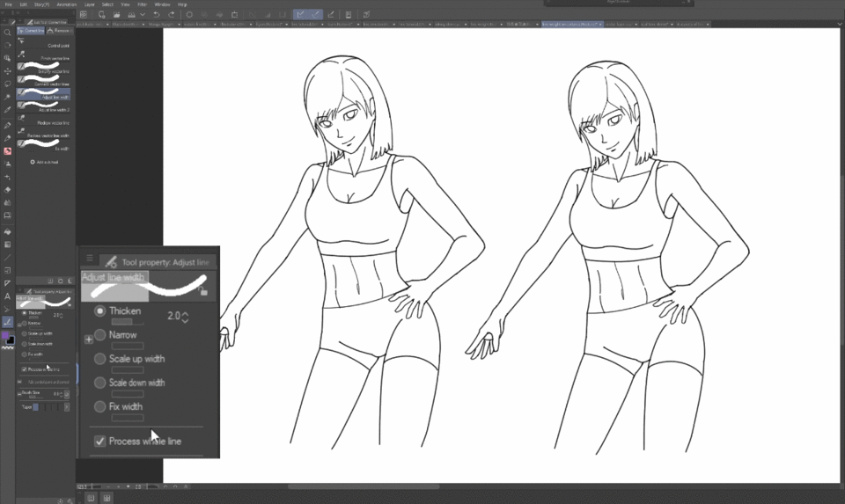845x504 pixels.
Task: Click the Redo arrow in the toolbar
Action: [170, 15]
